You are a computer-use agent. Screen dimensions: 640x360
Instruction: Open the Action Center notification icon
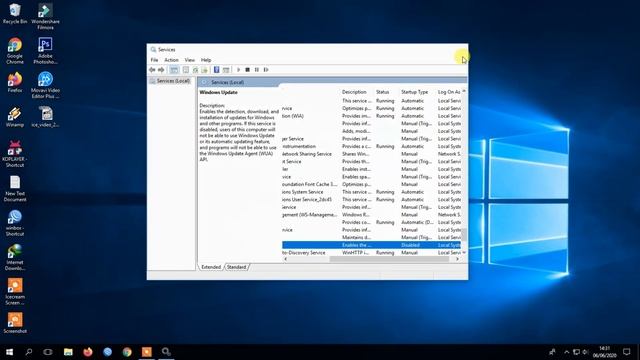pyautogui.click(x=627, y=352)
